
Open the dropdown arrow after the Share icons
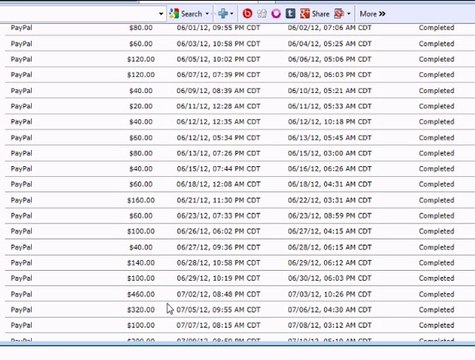pyautogui.click(x=349, y=14)
